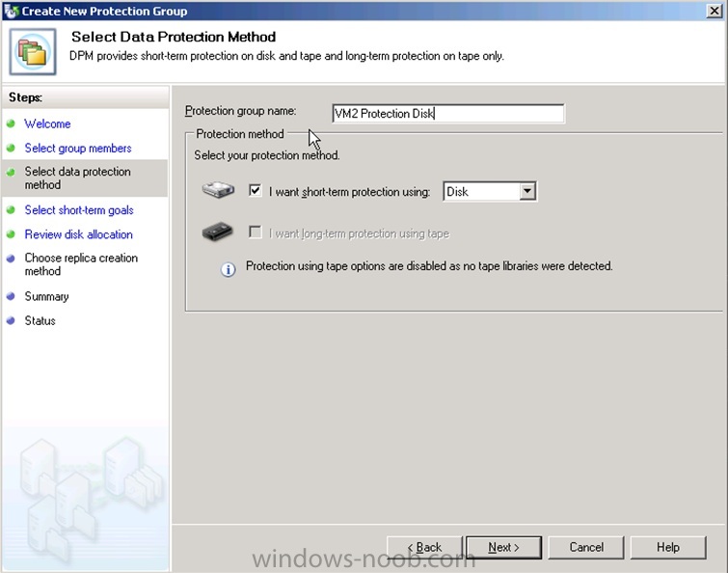Click the Summary step
Image resolution: width=728 pixels, height=573 pixels.
tap(46, 296)
